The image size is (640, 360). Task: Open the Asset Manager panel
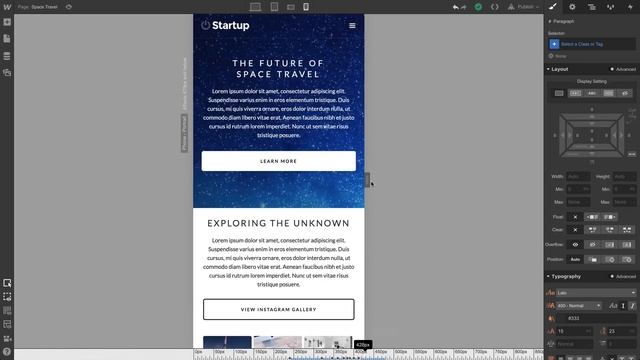(7, 73)
